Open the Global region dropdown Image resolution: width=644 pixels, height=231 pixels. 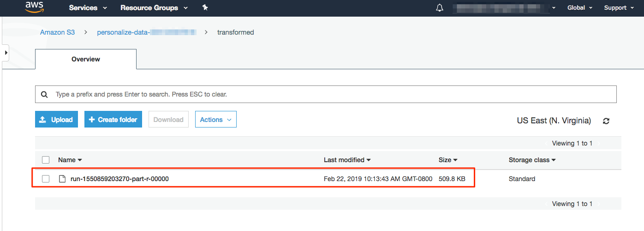pyautogui.click(x=579, y=8)
